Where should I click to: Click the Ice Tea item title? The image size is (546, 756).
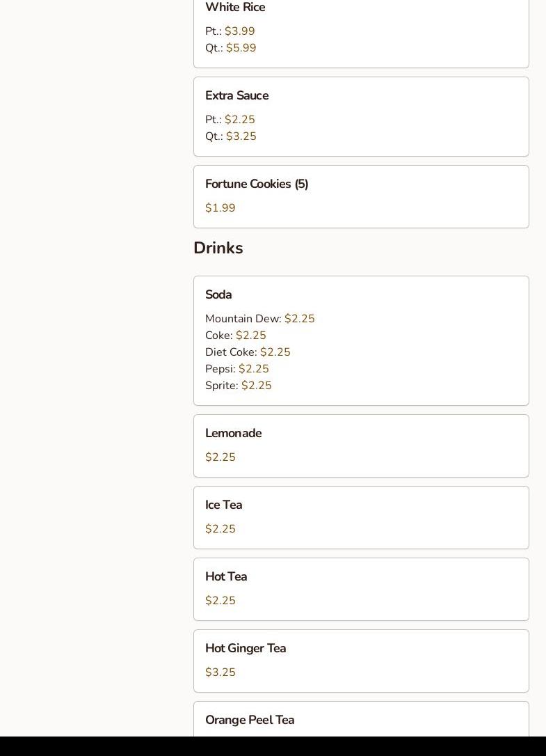point(223,505)
